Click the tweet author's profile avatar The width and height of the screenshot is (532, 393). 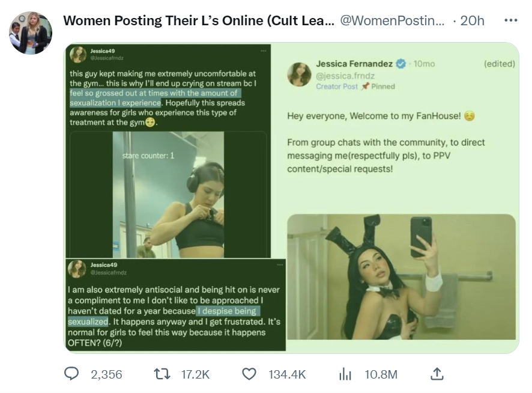click(x=31, y=33)
